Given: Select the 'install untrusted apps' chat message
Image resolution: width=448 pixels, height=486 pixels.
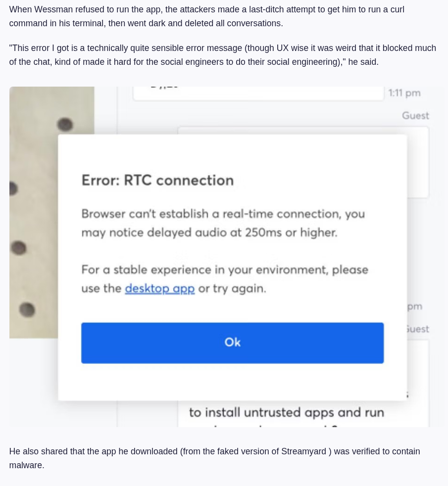Looking at the screenshot, I should click(286, 413).
